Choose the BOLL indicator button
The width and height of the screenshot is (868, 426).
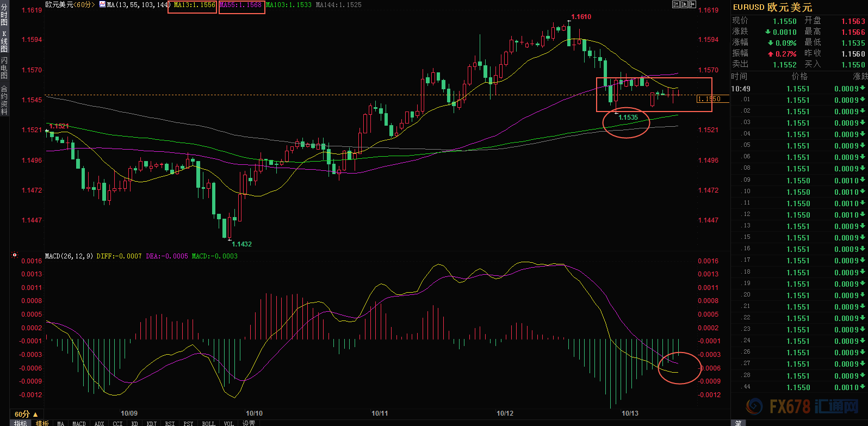(x=209, y=423)
